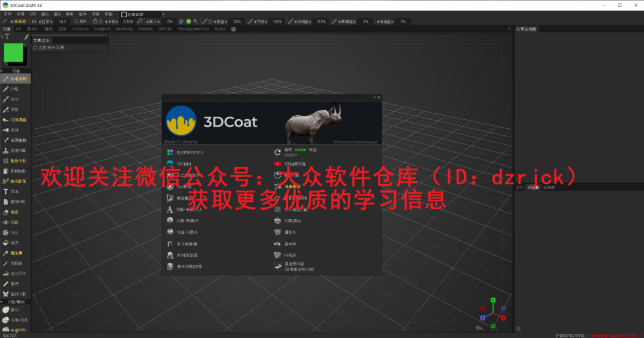Select the Fill bucket tool
Viewport: 644px width, 338px height.
click(x=15, y=243)
